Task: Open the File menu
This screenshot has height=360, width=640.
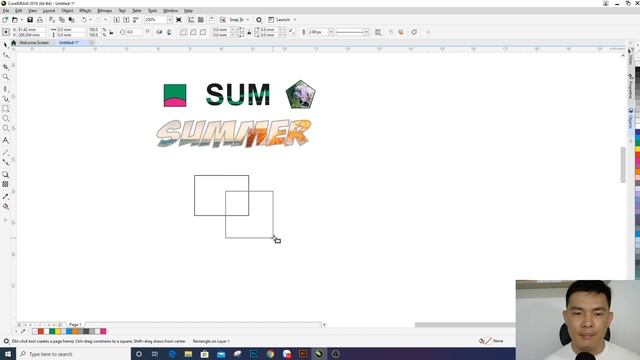Action: coord(6,11)
